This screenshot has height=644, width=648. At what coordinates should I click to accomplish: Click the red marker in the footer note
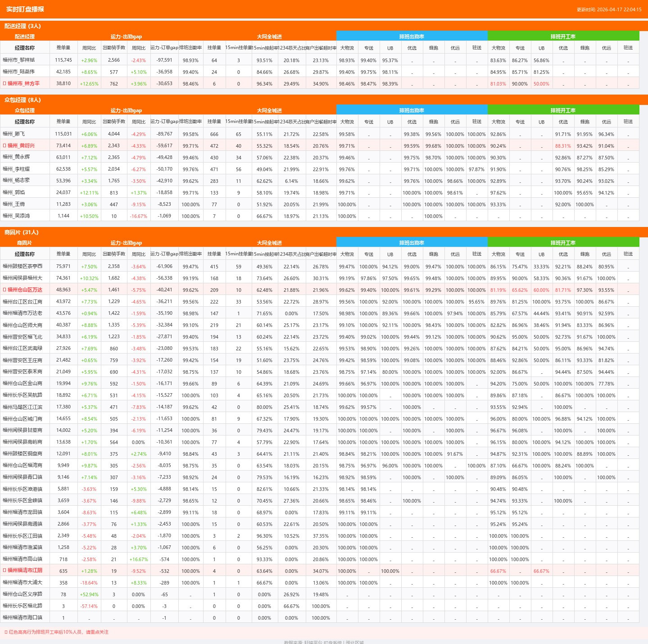click(x=6, y=632)
